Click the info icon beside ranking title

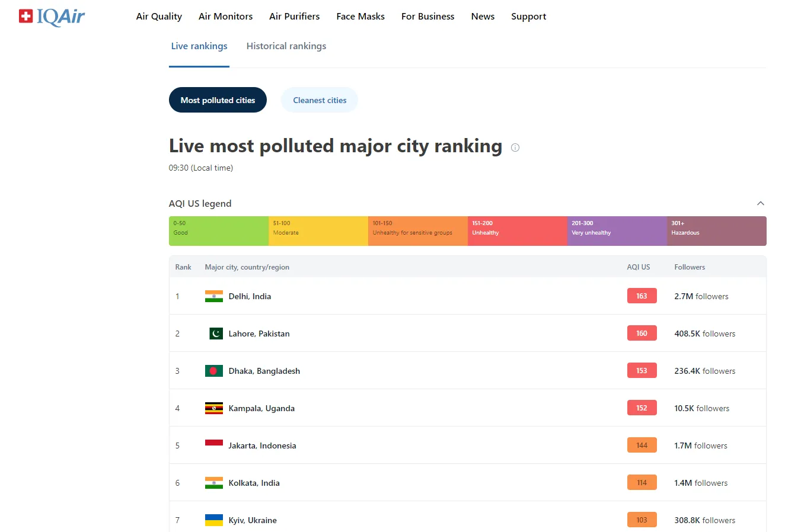[515, 148]
